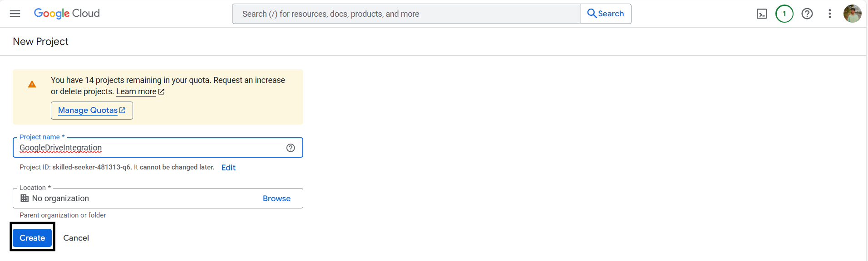Open the green notifications counter
The width and height of the screenshot is (868, 261).
point(784,14)
